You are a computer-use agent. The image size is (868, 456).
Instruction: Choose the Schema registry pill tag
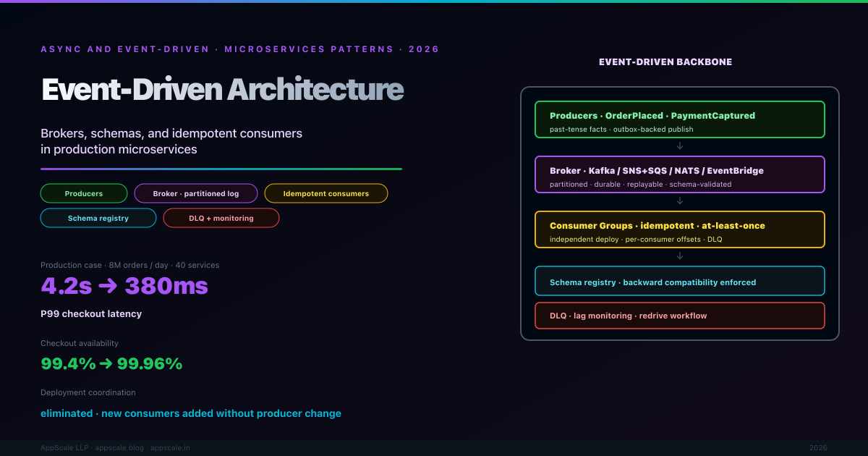coord(98,218)
